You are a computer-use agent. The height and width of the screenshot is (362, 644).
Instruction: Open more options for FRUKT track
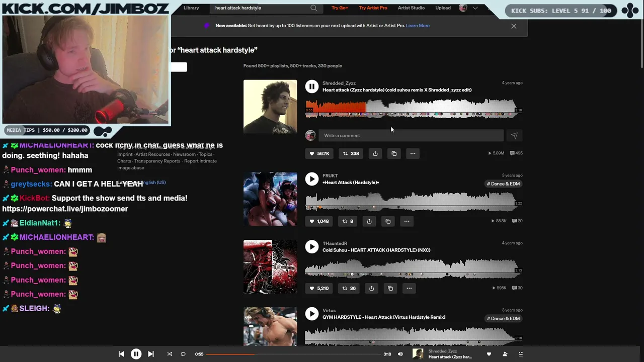pyautogui.click(x=407, y=221)
